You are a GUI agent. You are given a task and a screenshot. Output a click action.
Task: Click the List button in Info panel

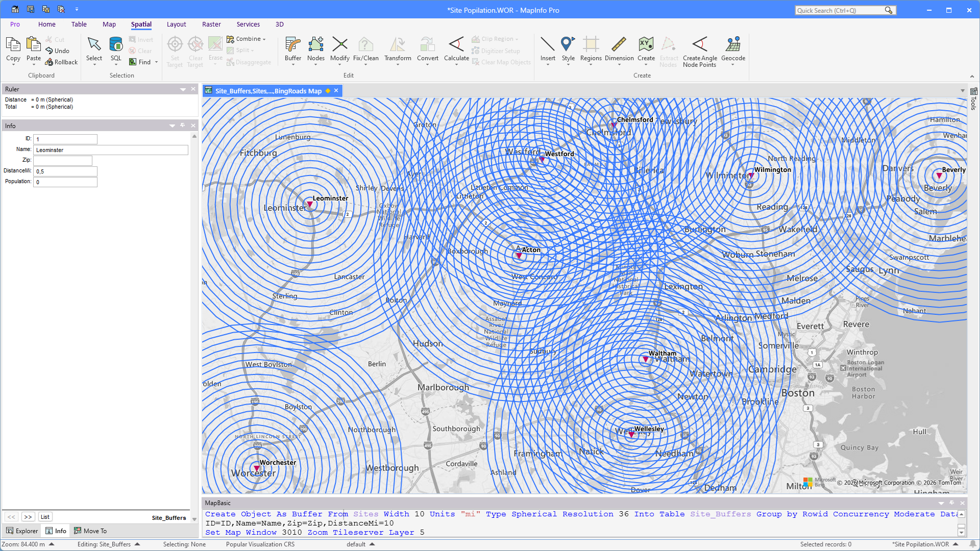click(x=45, y=517)
